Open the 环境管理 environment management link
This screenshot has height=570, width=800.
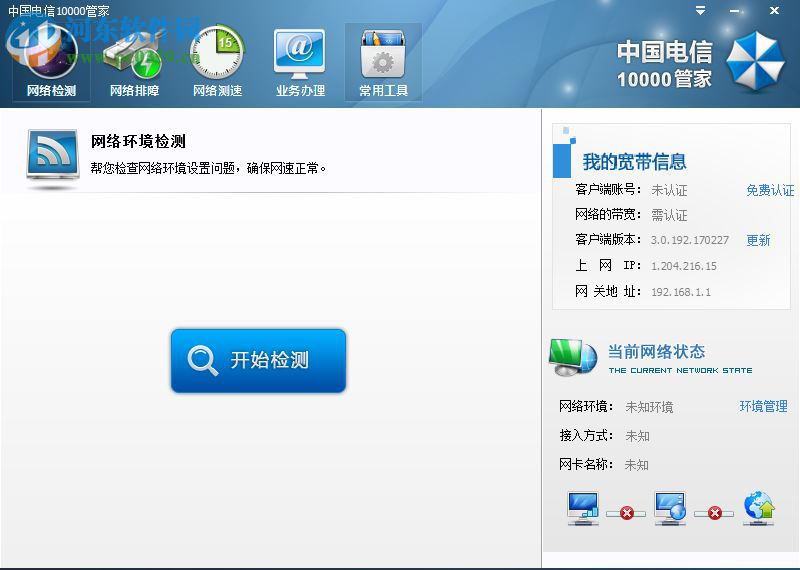pos(763,406)
